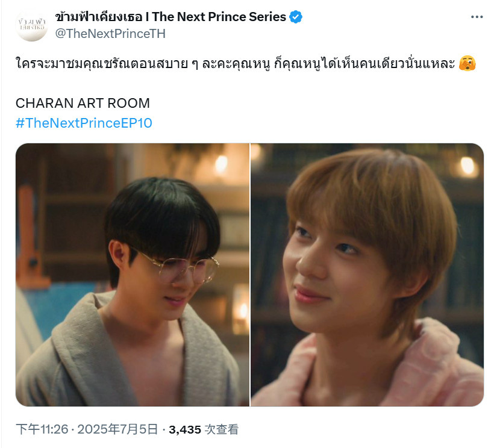
Task: Click the blue verified badge icon
Action: tap(296, 17)
